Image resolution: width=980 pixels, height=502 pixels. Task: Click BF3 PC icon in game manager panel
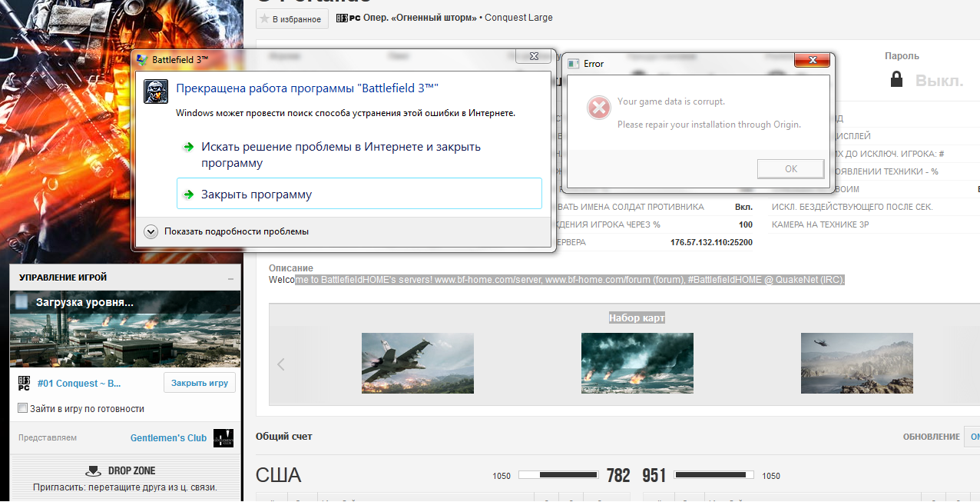point(24,383)
